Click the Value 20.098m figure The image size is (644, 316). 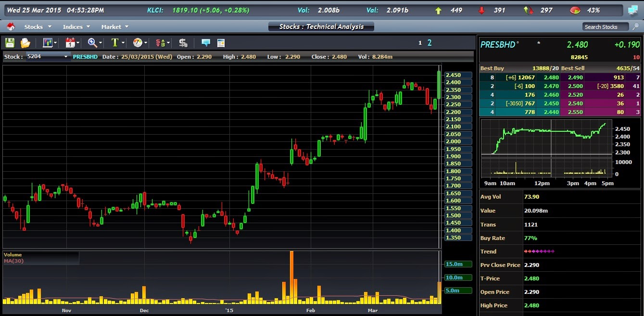point(536,211)
